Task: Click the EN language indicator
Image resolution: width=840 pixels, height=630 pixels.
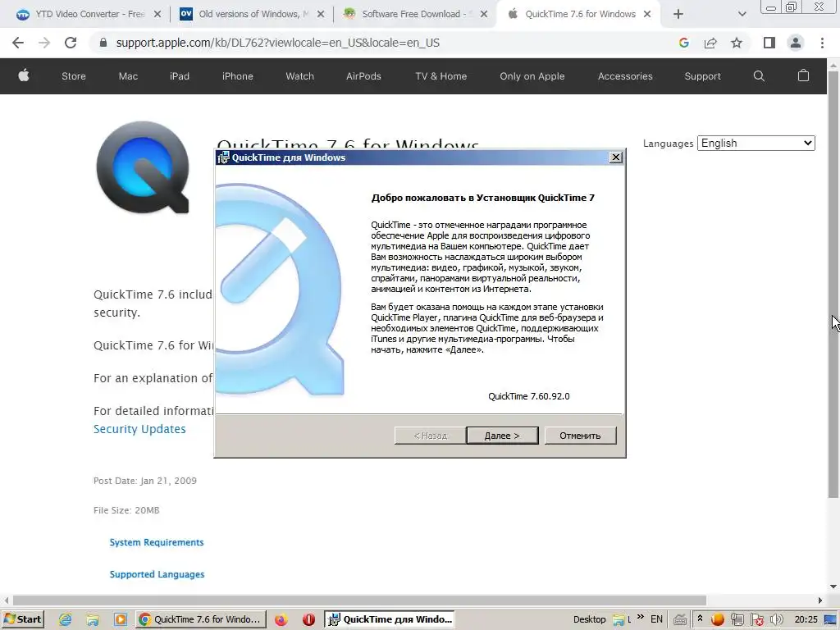Action: coord(656,619)
